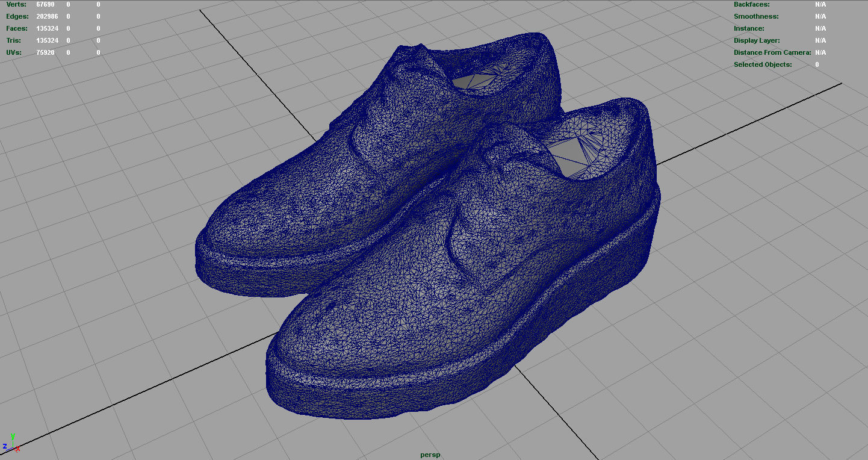868x460 pixels.
Task: Click the vertex count 67690
Action: [x=46, y=4]
